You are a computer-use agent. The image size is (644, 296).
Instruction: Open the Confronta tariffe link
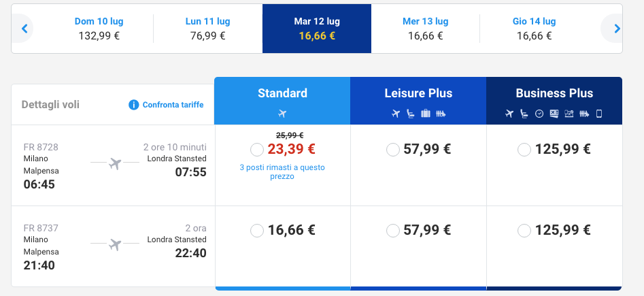click(x=173, y=105)
